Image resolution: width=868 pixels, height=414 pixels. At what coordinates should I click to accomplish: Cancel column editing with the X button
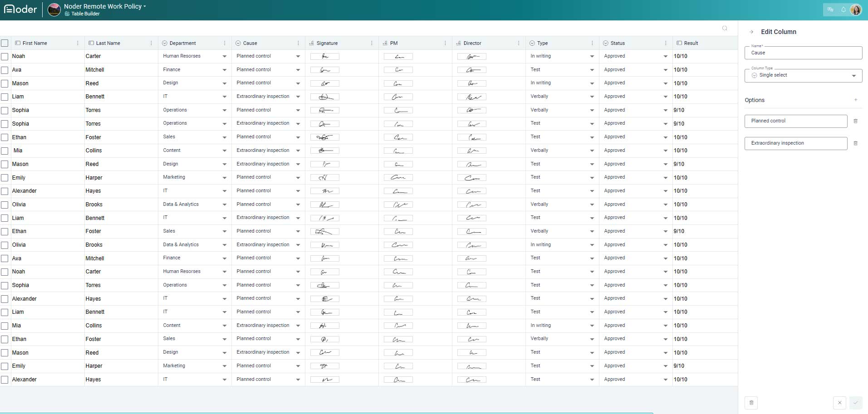839,403
